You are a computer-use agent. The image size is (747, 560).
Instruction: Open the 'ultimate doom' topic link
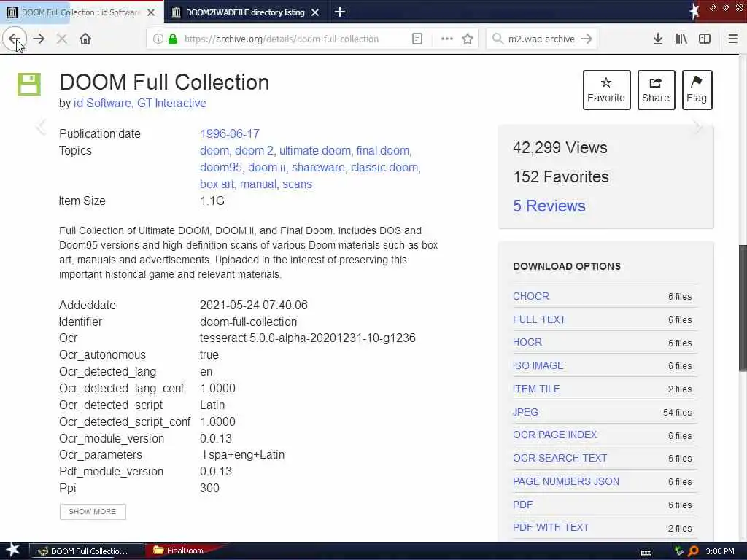(x=315, y=150)
